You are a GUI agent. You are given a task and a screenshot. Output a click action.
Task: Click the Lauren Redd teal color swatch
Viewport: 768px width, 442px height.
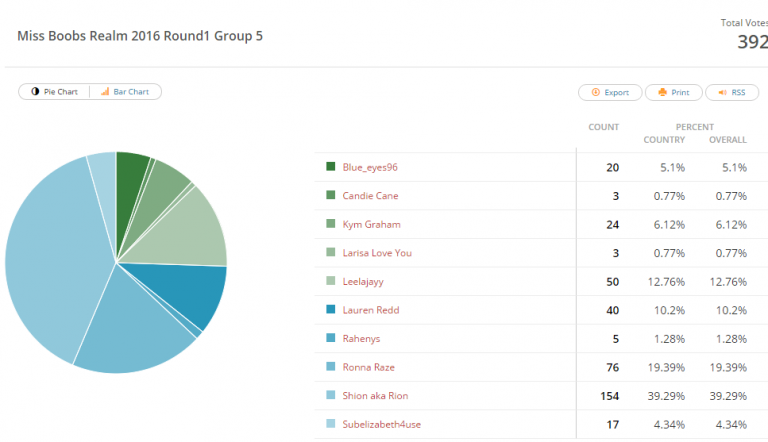tap(331, 309)
